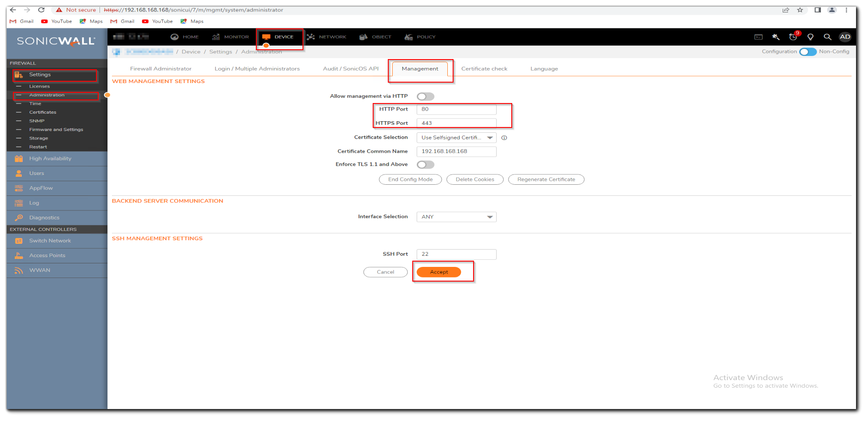The height and width of the screenshot is (421, 868).
Task: Click the Users sidebar icon
Action: tap(19, 173)
